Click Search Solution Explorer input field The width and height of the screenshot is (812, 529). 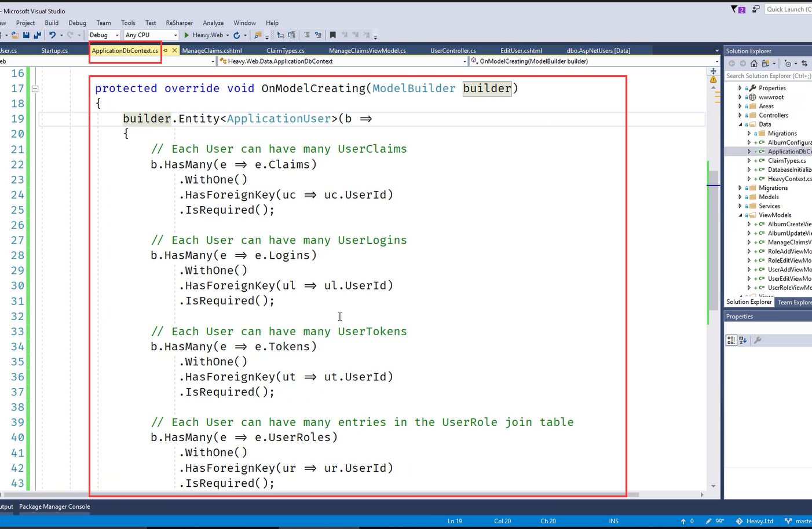pyautogui.click(x=769, y=76)
